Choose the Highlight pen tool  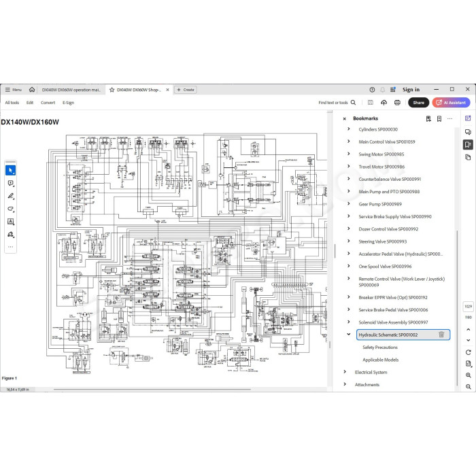[11, 196]
